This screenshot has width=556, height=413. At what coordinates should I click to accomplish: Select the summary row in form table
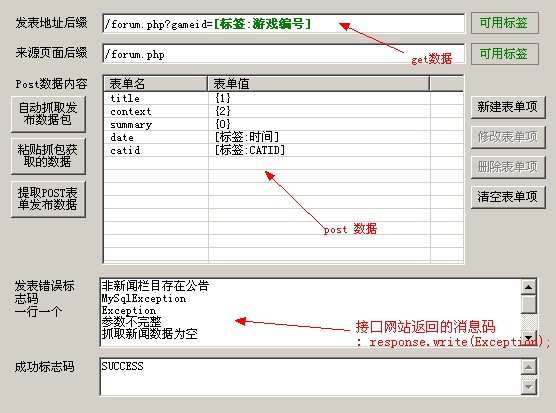[283, 124]
